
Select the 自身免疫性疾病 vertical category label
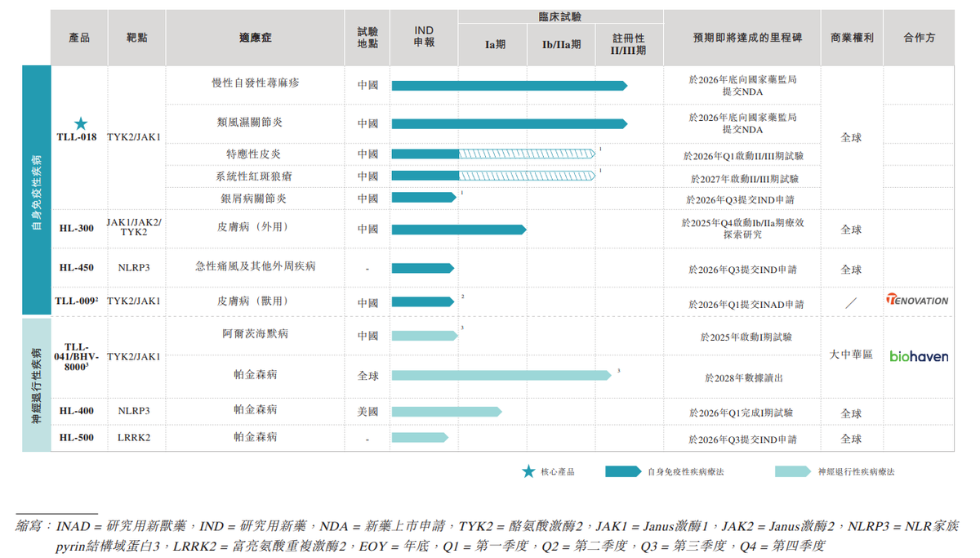(36, 190)
